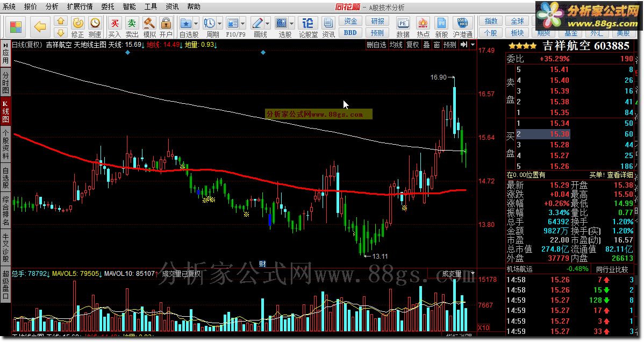Open the chart options dropdown triangle beside 预测
Viewport: 644px width, 342px height.
[473, 45]
